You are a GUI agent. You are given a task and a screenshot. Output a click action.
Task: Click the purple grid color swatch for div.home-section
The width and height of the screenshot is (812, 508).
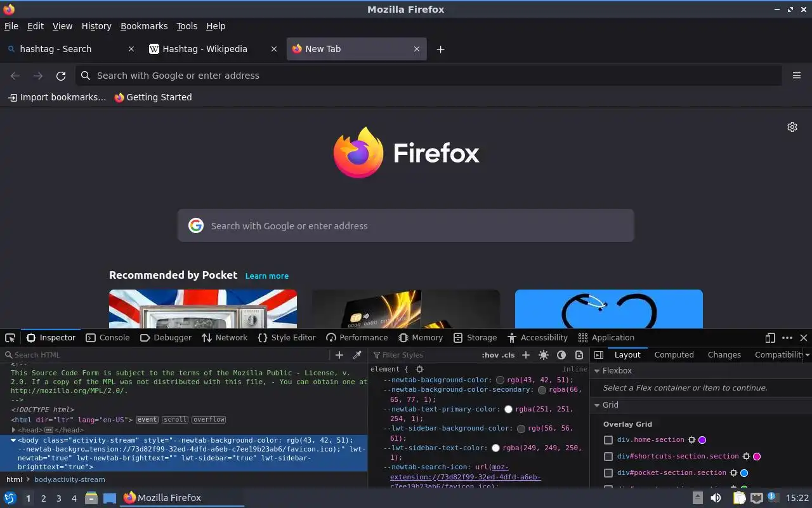click(702, 439)
